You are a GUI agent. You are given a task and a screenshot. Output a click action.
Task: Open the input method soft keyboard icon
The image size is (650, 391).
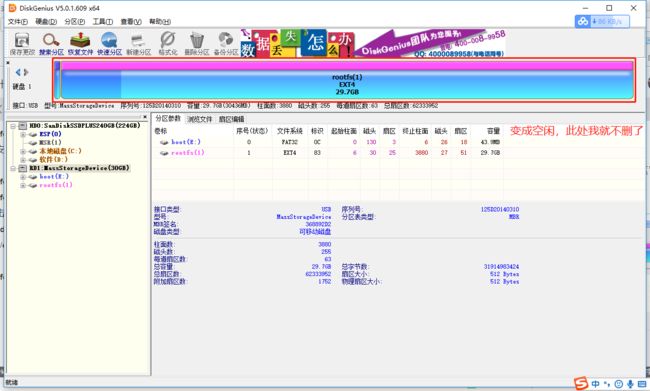click(x=642, y=384)
